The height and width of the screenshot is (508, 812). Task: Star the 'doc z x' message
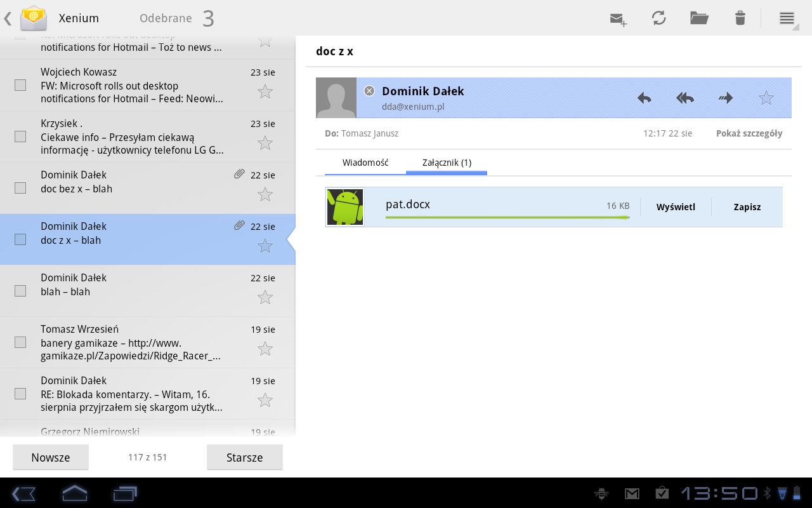265,246
